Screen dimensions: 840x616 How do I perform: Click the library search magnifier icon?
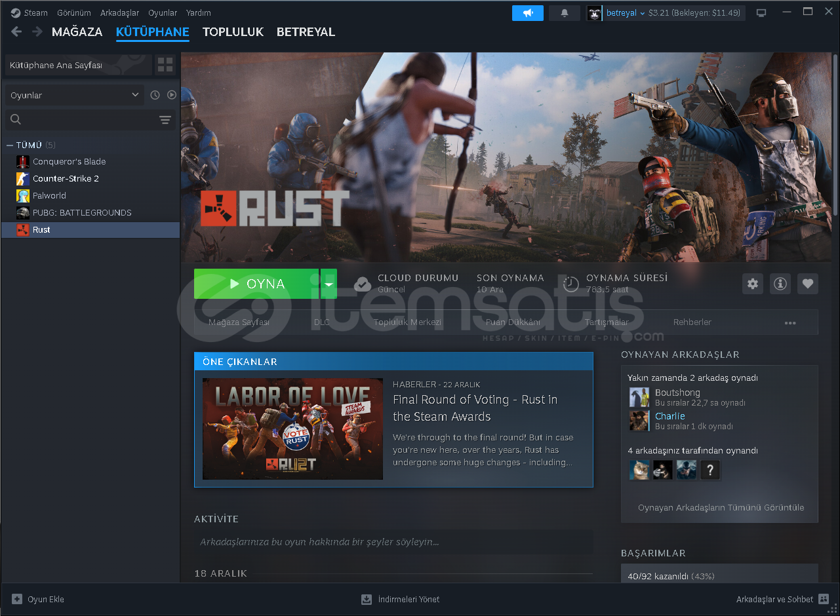[16, 119]
